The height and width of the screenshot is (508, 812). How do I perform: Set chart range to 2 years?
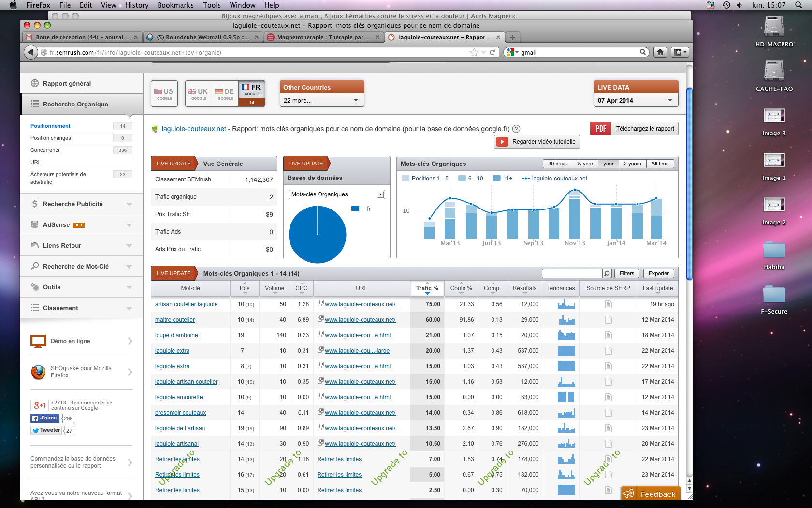[632, 164]
